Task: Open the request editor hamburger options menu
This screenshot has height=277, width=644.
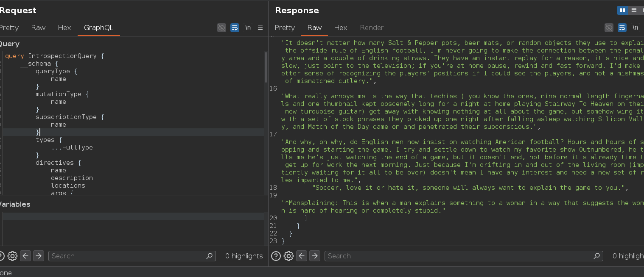Action: (x=260, y=28)
